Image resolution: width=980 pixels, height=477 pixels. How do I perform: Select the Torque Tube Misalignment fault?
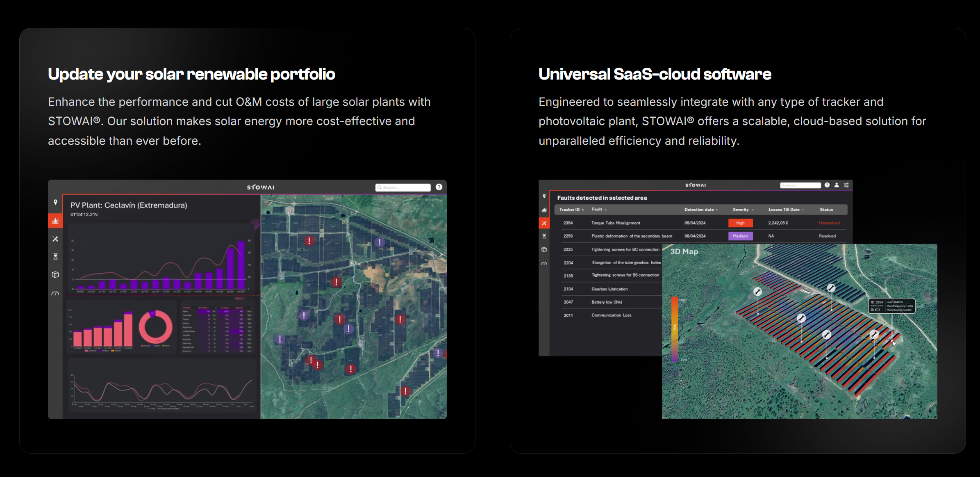coord(616,223)
